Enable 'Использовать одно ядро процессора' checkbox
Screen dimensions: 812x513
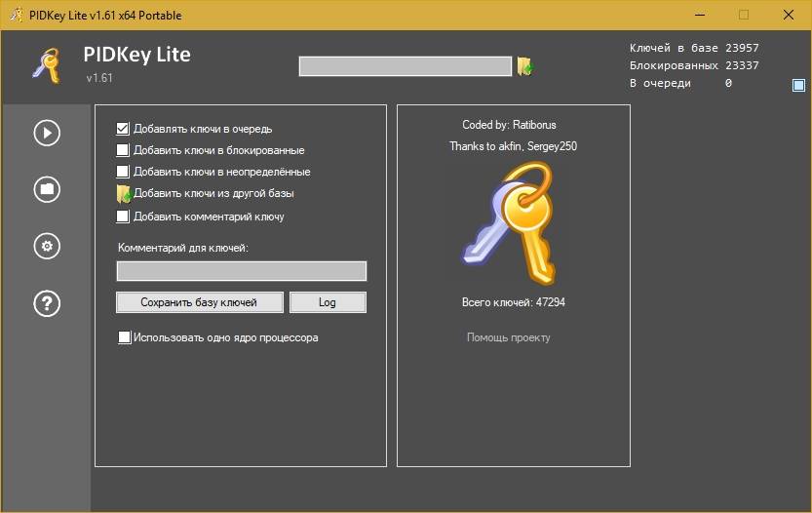(x=125, y=337)
